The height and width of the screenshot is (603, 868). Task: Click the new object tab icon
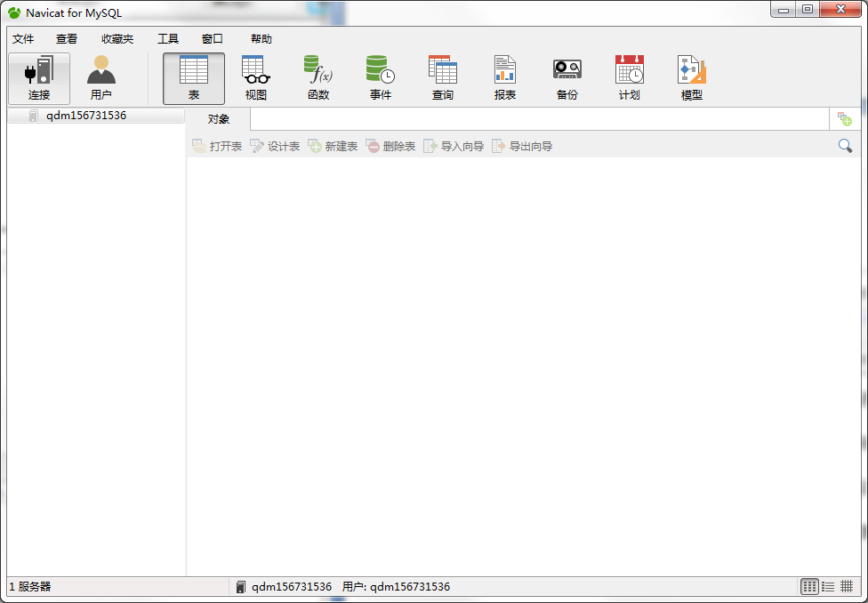(x=844, y=119)
